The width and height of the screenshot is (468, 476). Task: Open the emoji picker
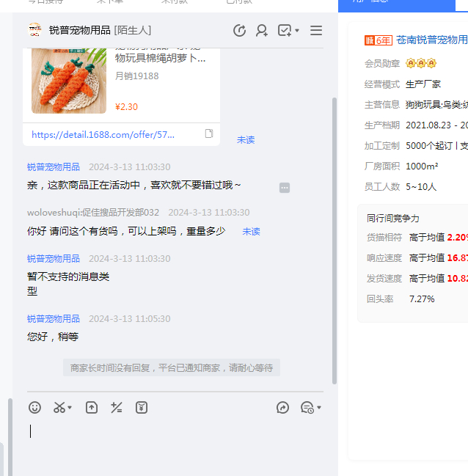[x=34, y=408]
